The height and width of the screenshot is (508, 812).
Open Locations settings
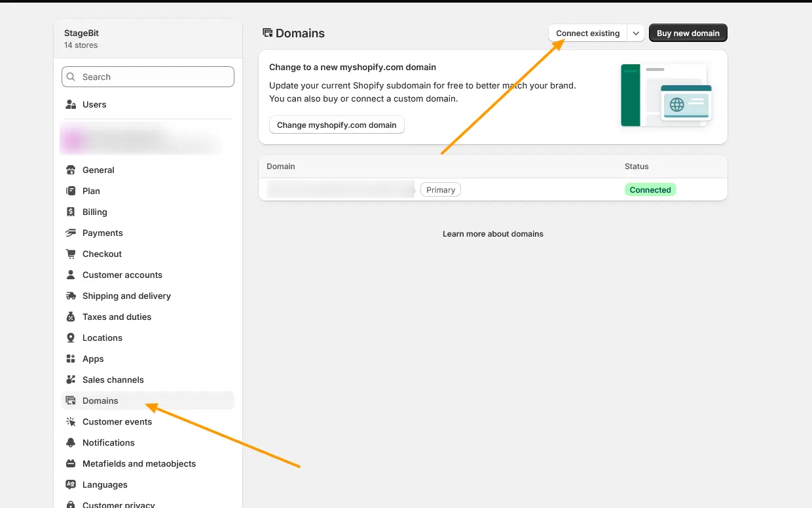148,338
